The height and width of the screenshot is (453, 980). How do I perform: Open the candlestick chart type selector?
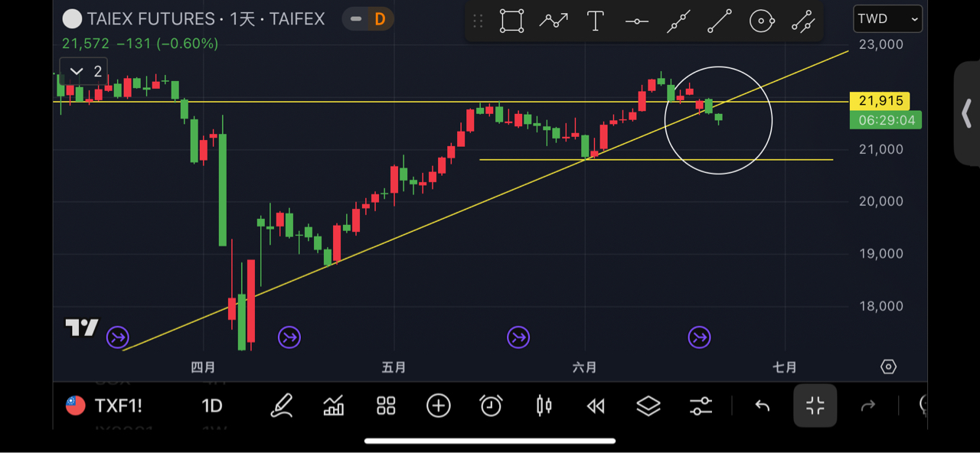click(544, 406)
